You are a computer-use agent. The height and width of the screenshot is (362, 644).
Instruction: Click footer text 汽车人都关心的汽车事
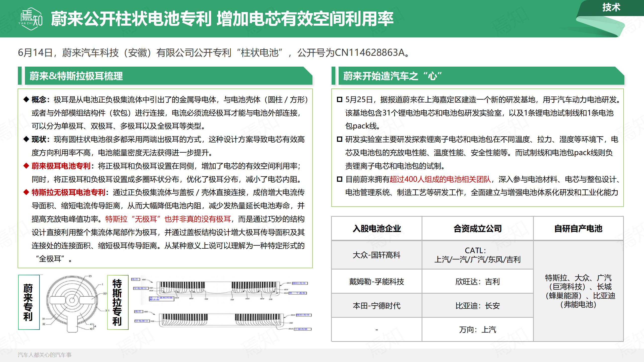coord(45,355)
